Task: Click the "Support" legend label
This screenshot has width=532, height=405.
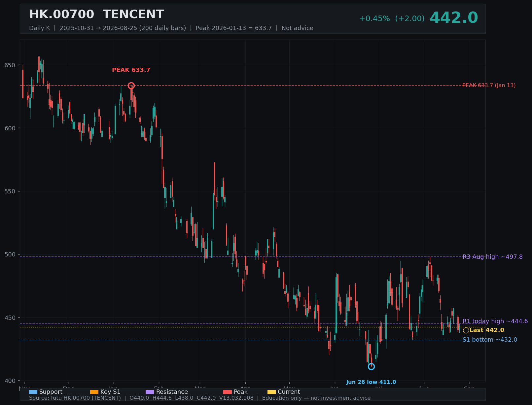Action: point(51,392)
